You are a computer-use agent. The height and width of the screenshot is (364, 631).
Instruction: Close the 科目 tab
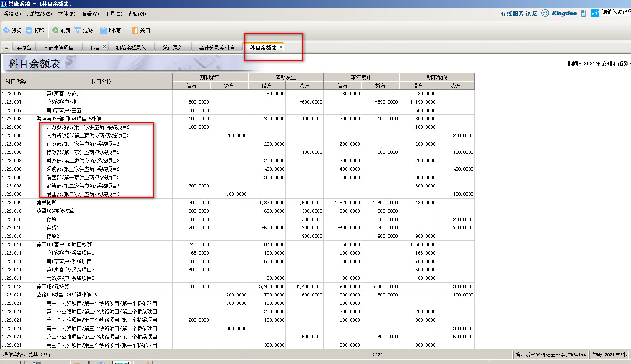[x=105, y=47]
